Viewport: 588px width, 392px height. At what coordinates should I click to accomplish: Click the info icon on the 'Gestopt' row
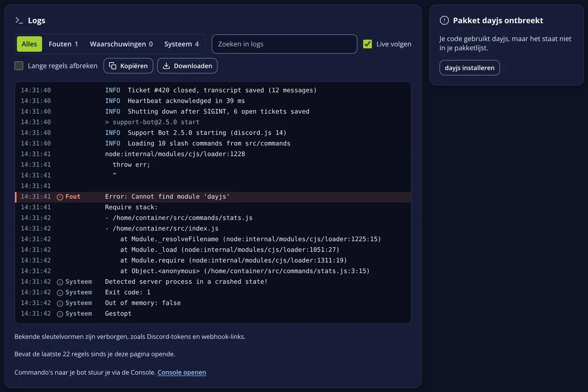point(60,314)
